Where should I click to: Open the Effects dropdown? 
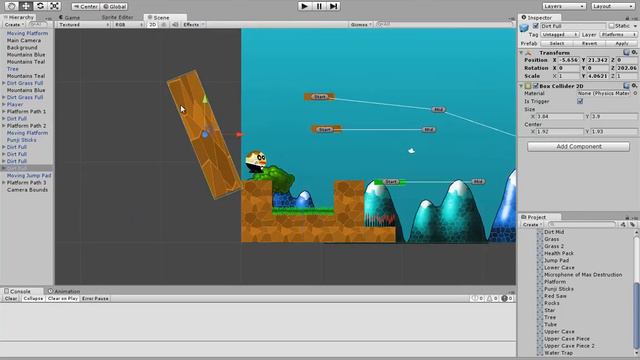tap(193, 24)
